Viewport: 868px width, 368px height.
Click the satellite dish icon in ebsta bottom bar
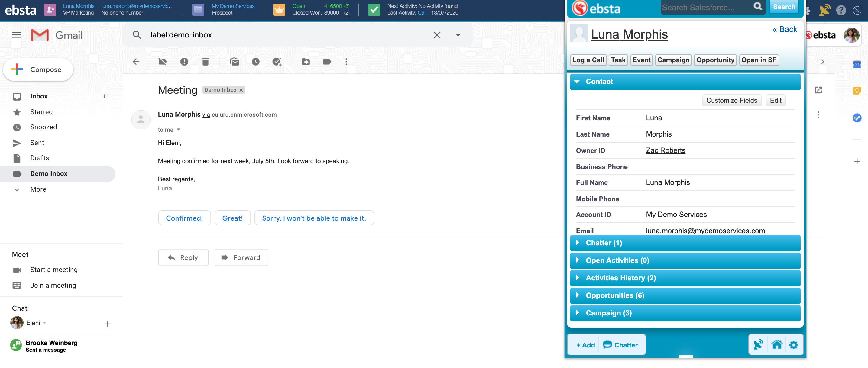(758, 344)
